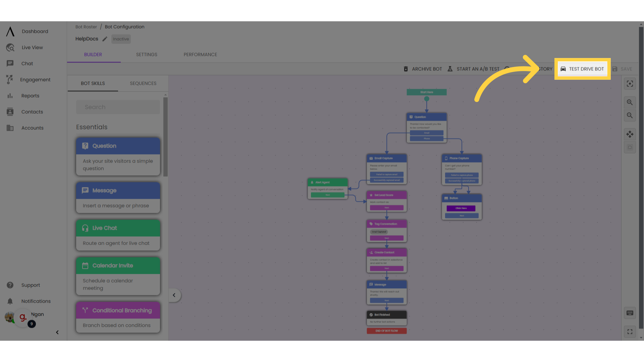The image size is (644, 362).
Task: Enter fullscreen canvas mode
Action: pos(630,331)
